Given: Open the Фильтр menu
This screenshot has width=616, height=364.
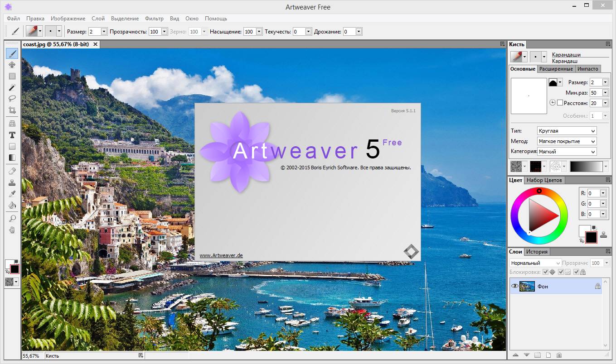Looking at the screenshot, I should (154, 19).
